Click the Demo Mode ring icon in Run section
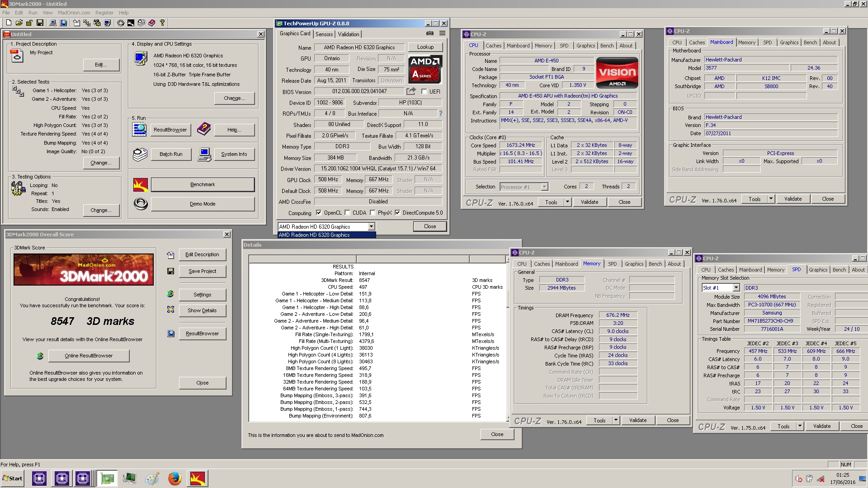This screenshot has width=868, height=488. [x=141, y=204]
